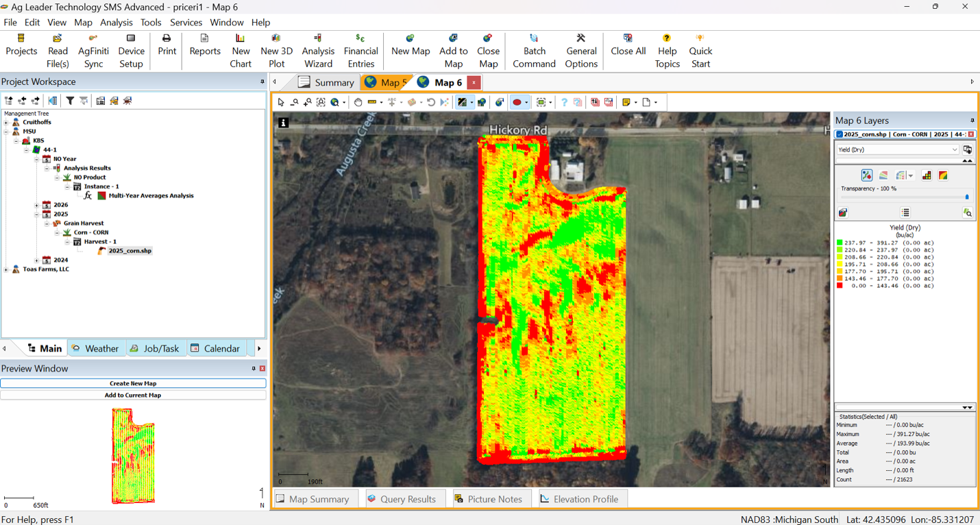Viewport: 980px width, 525px height.
Task: Click the Close Map toolbar icon
Action: (488, 38)
